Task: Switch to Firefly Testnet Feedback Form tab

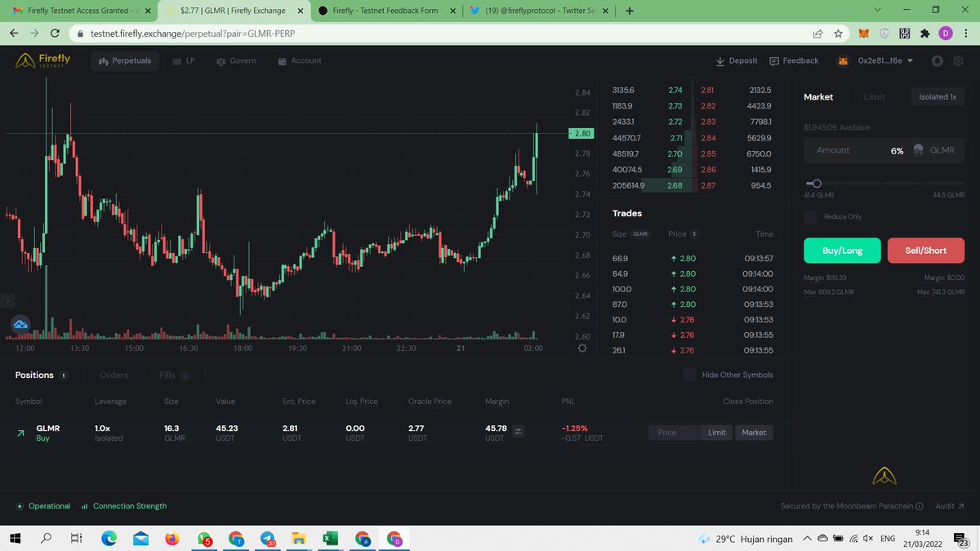Action: [x=385, y=11]
